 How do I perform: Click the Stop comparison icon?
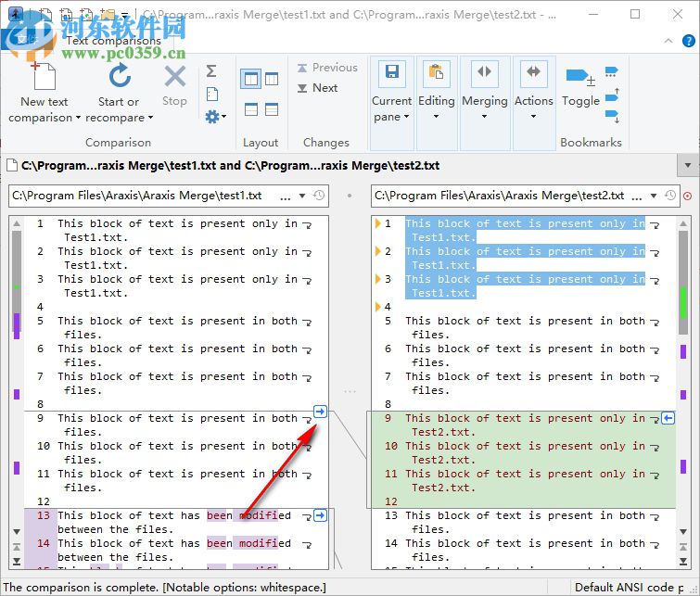click(174, 76)
